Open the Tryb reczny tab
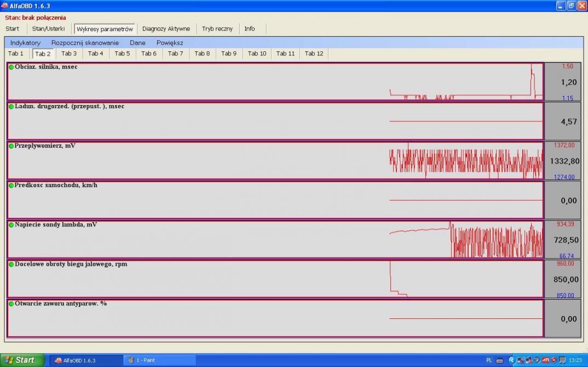This screenshot has width=588, height=367. coord(217,29)
